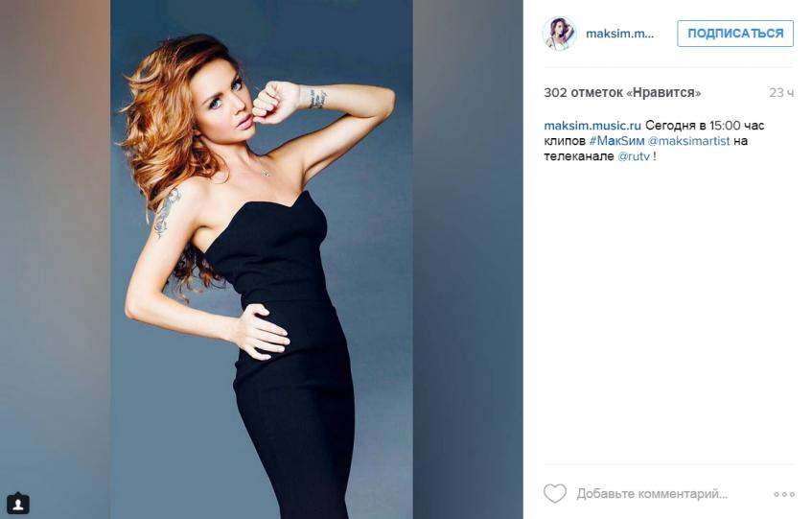Visit the @maksimartist mention
The height and width of the screenshot is (519, 812).
(x=688, y=141)
